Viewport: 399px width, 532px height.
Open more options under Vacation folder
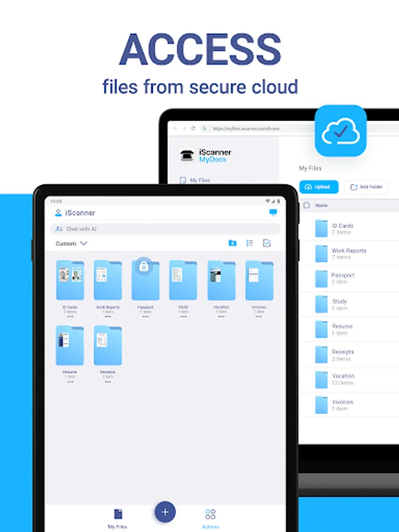pyautogui.click(x=221, y=317)
